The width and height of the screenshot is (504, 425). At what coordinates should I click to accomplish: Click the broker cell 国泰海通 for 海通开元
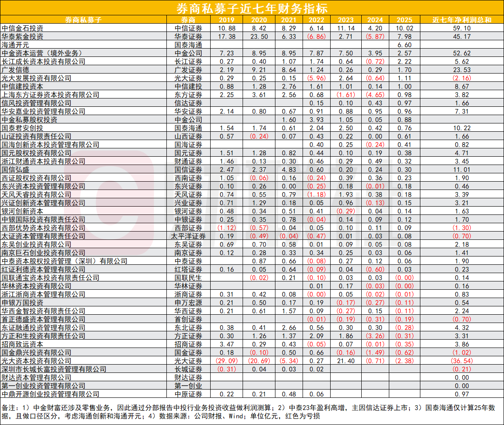tap(188, 45)
